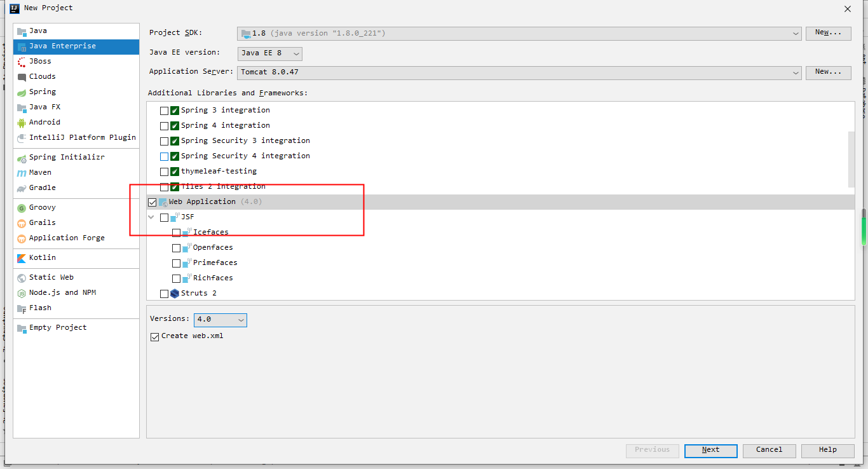Enable the Spring 4 integration checkbox

pos(164,125)
